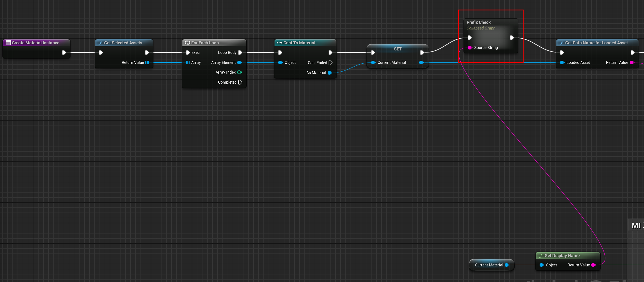The image size is (644, 282).
Task: Click the As Material output pin
Action: (330, 73)
